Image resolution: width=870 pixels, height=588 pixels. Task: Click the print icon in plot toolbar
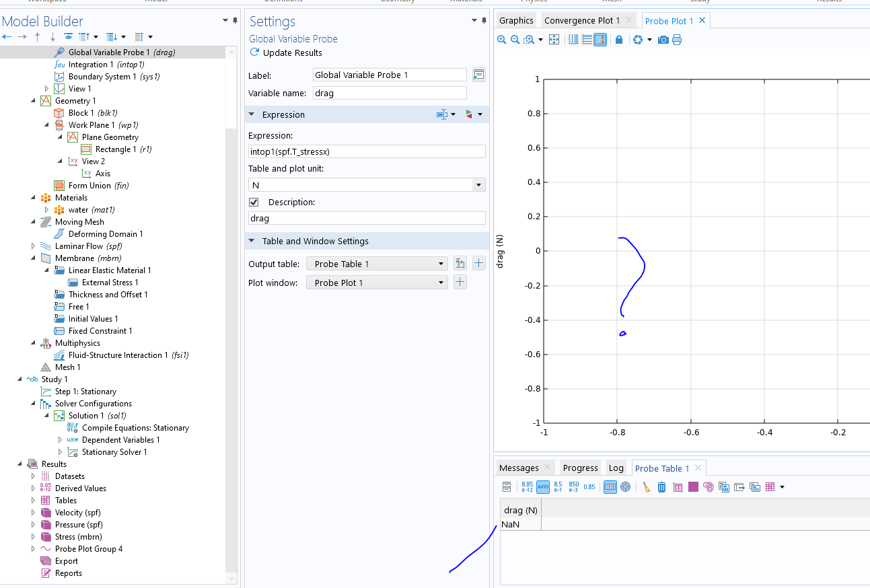[677, 40]
